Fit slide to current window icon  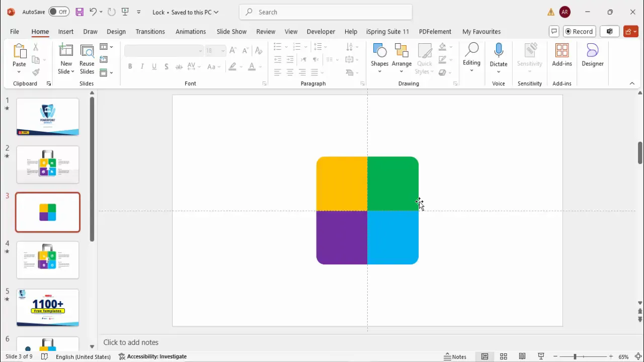[638, 356]
